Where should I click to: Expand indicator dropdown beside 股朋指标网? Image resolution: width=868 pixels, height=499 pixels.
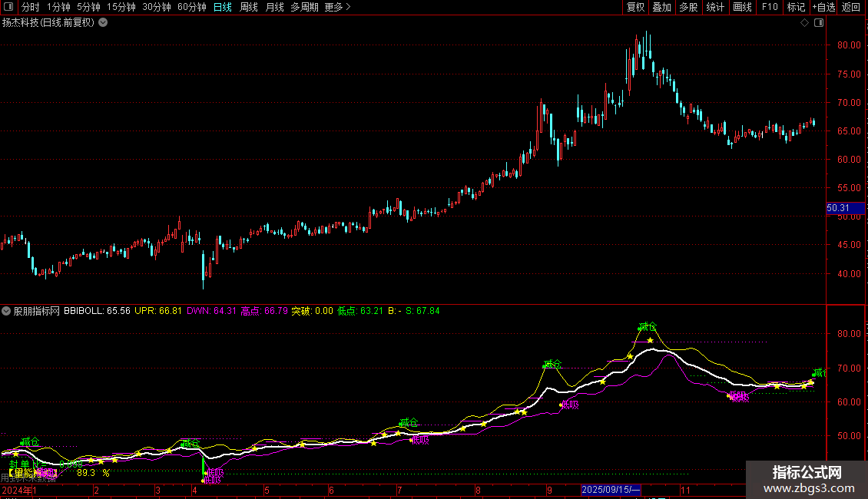pyautogui.click(x=6, y=311)
